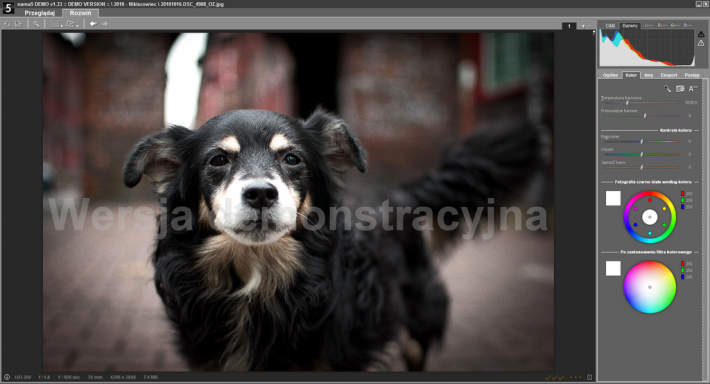Adjust the Temperatura barwowa slider
Image resolution: width=710 pixels, height=384 pixels.
coord(642,103)
